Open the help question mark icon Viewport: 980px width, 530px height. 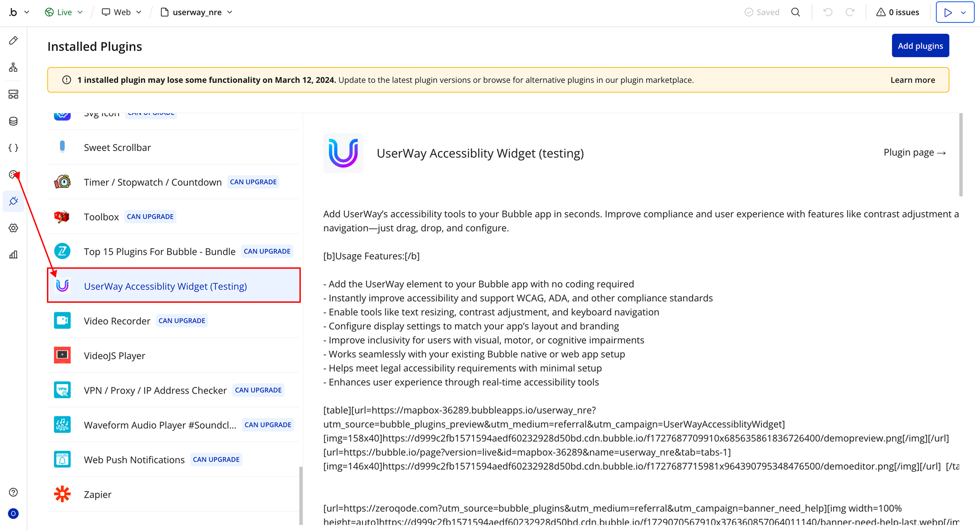pyautogui.click(x=13, y=492)
